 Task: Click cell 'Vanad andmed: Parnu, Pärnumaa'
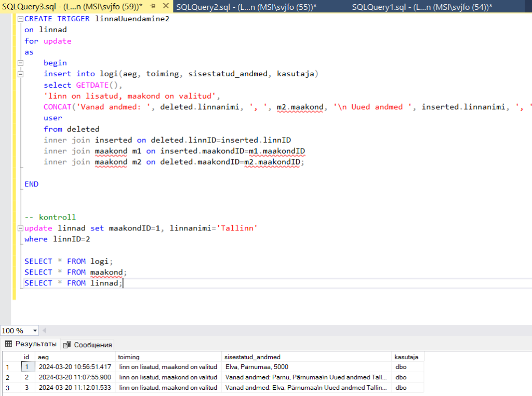[307, 377]
